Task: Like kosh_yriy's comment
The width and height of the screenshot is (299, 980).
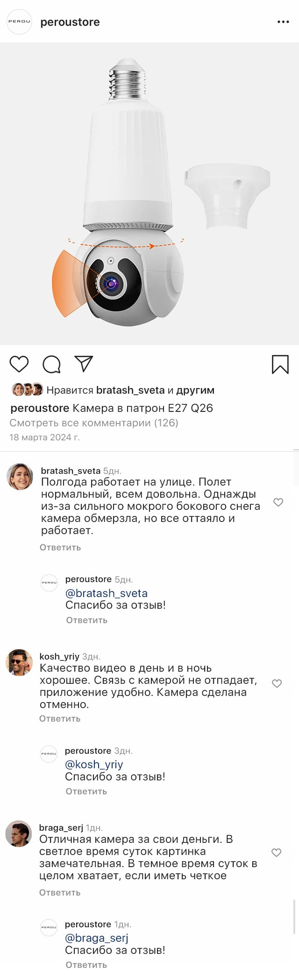Action: point(277,683)
